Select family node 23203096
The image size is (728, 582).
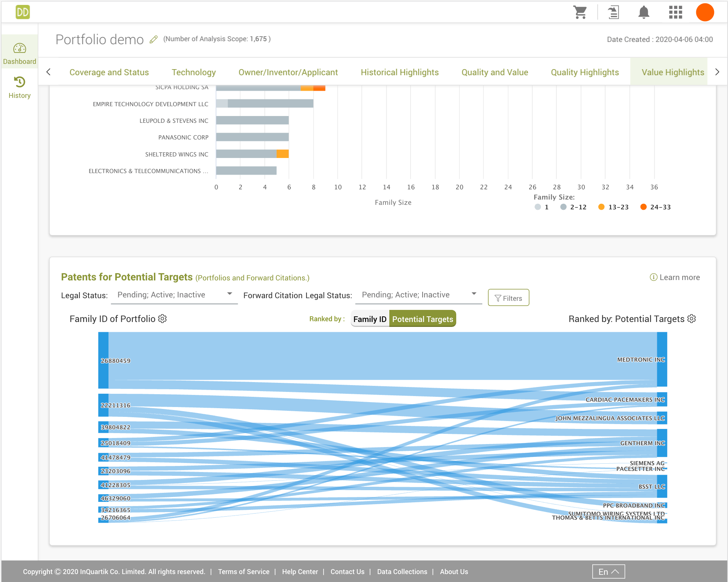tap(103, 471)
